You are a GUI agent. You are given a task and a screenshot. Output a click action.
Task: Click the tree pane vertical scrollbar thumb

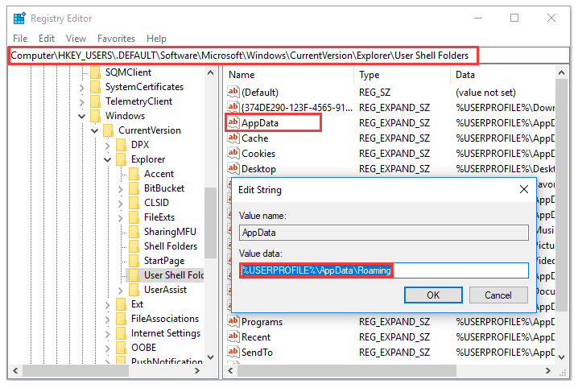coord(210,223)
